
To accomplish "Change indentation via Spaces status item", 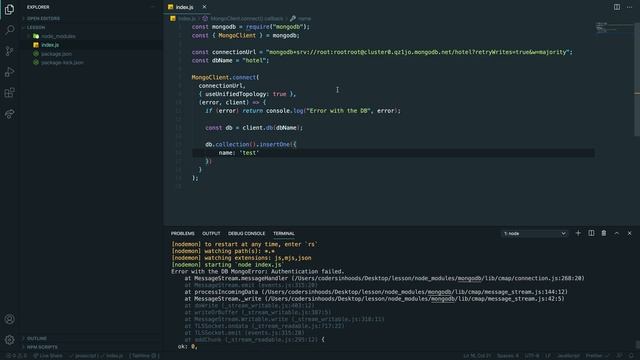I will pyautogui.click(x=508, y=356).
